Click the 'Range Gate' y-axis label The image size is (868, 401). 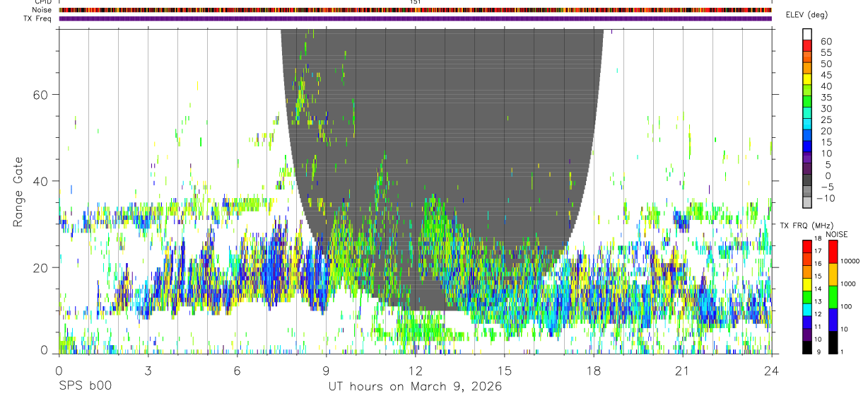coord(18,191)
